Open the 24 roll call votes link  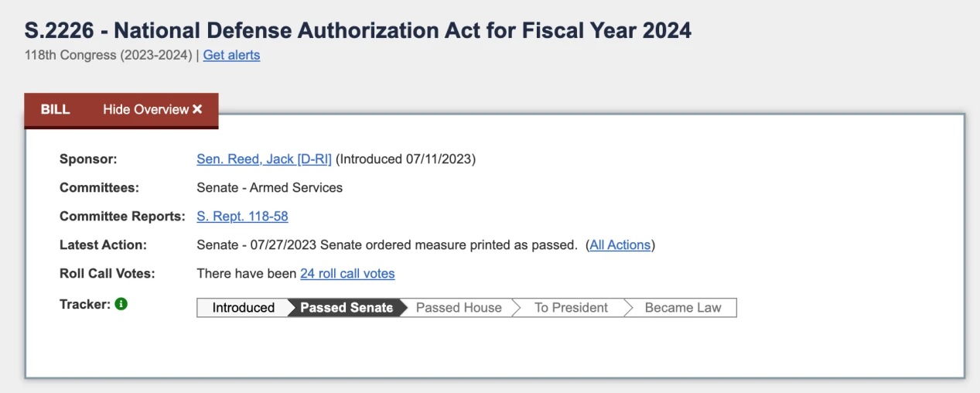[x=347, y=274]
